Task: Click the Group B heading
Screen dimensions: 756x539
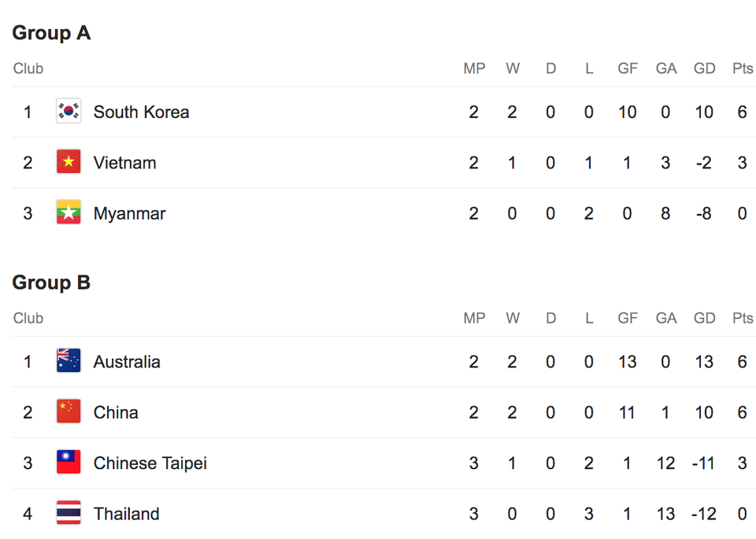Action: 52,282
